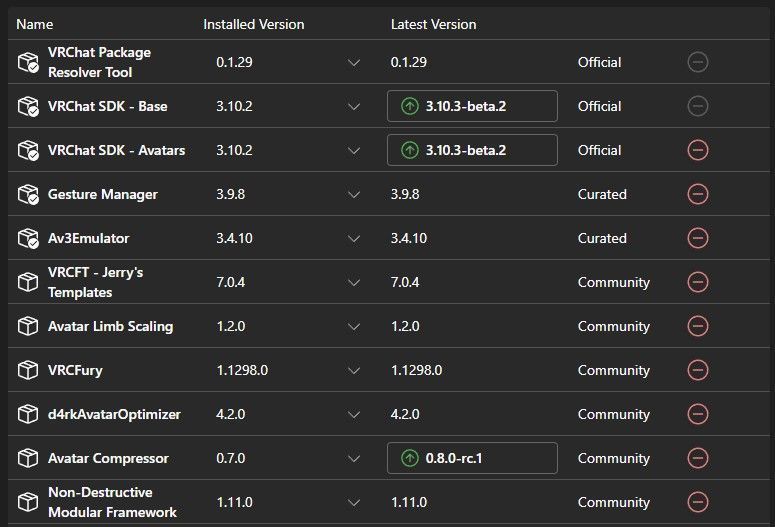Click the Avatar Limb Scaling package icon
The image size is (775, 527).
pos(28,326)
